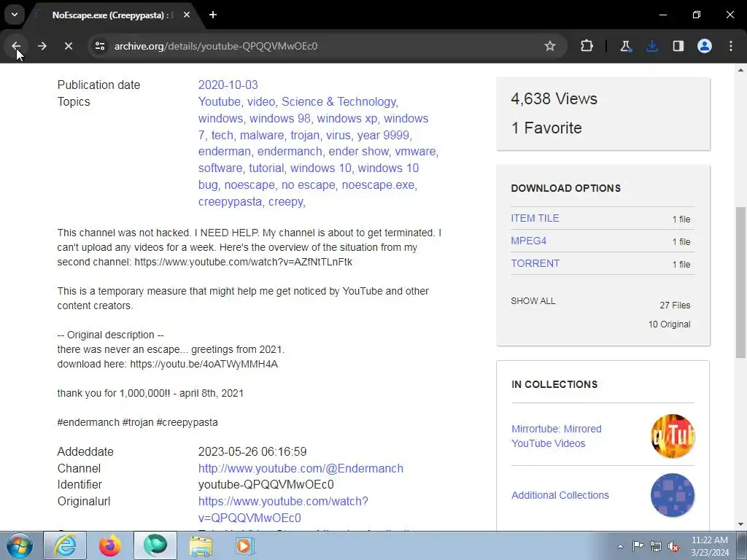Go forward with the forward arrow
Screen dimensions: 747x560
coord(42,46)
